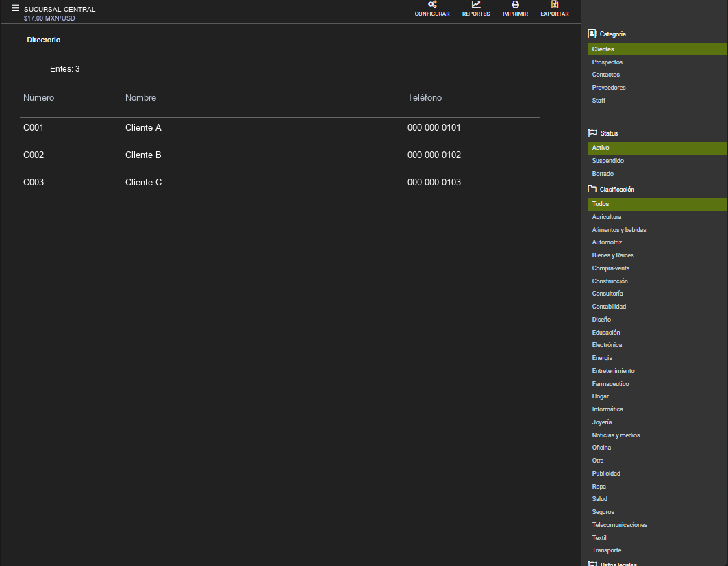Filter by Noticias y medios classification
Viewport: 728px width, 566px height.
(x=616, y=436)
